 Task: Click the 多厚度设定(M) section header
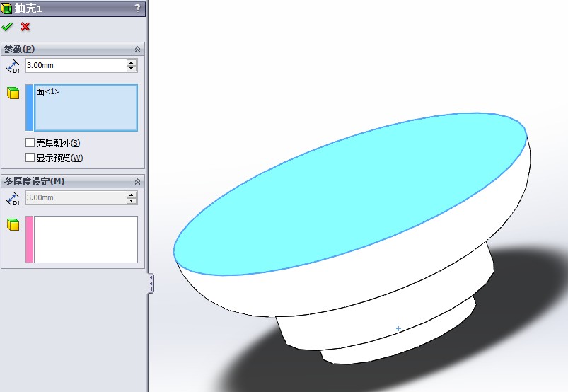pyautogui.click(x=72, y=182)
